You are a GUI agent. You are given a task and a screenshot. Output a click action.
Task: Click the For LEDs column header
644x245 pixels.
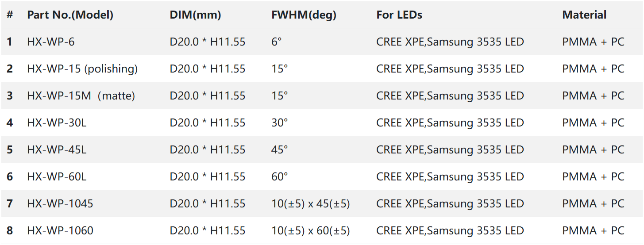399,15
